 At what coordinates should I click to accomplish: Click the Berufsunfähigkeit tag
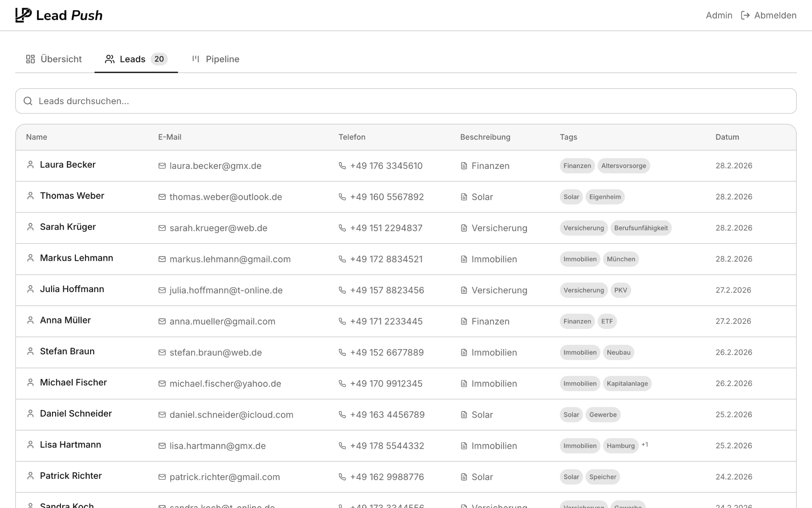tap(641, 228)
